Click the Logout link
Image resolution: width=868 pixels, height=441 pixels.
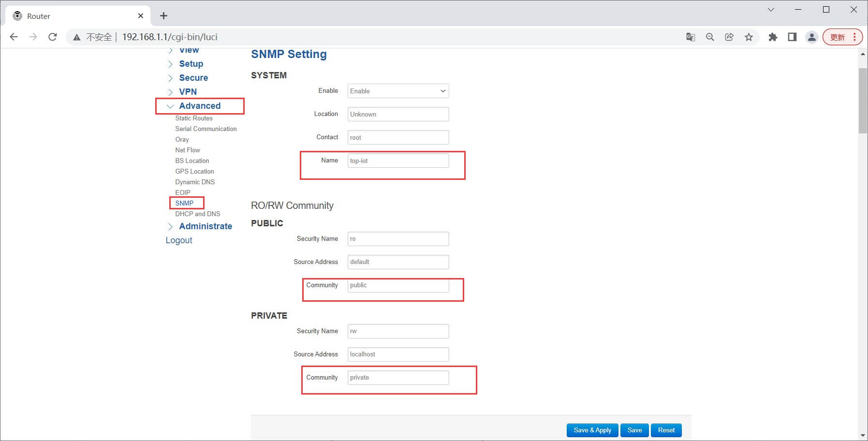(x=179, y=240)
